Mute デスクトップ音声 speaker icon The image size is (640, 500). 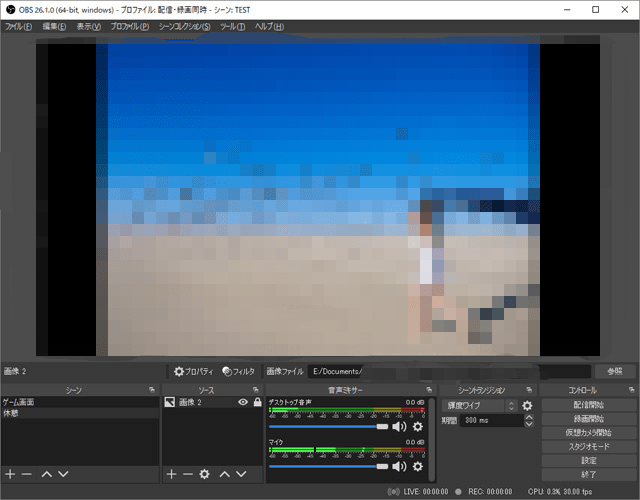point(399,427)
